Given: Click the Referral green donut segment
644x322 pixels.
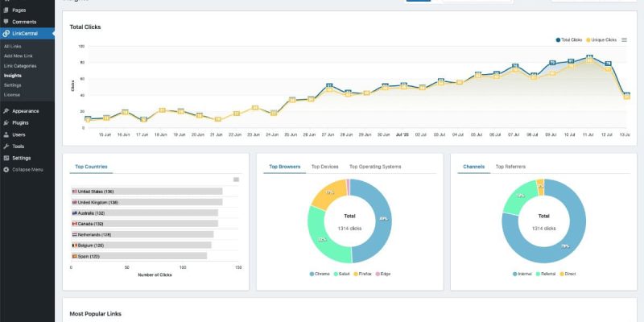Looking at the screenshot, I should (x=520, y=196).
